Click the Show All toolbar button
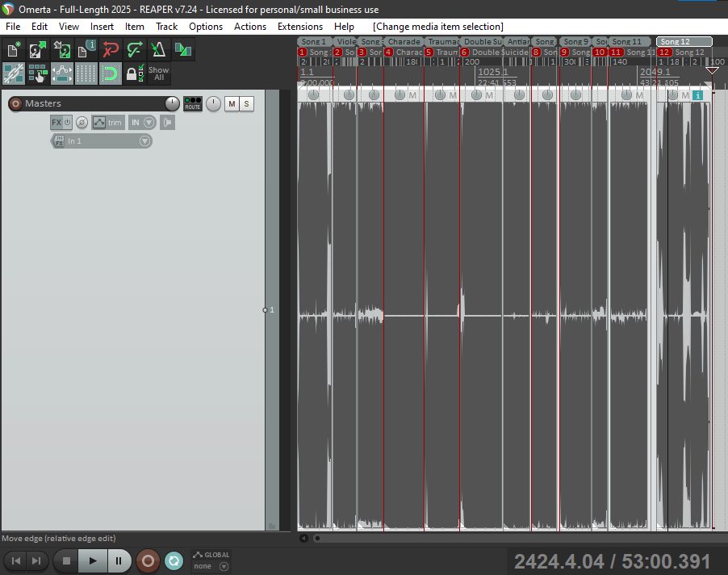728x575 pixels. tap(158, 73)
